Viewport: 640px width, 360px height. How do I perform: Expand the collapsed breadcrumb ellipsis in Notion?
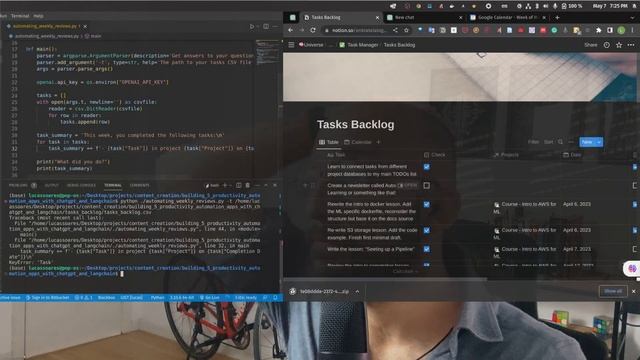coord(331,45)
